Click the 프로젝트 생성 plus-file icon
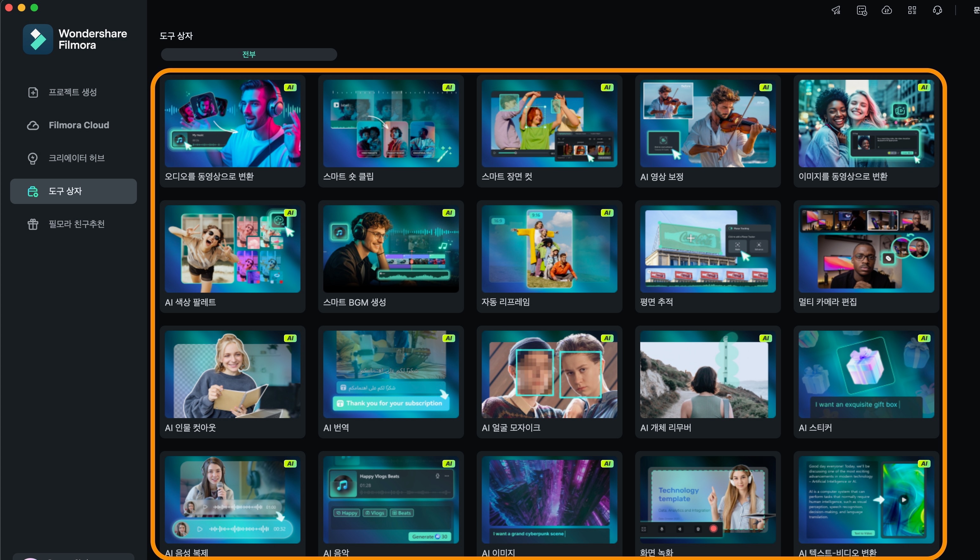Viewport: 980px width, 560px height. coord(33,92)
